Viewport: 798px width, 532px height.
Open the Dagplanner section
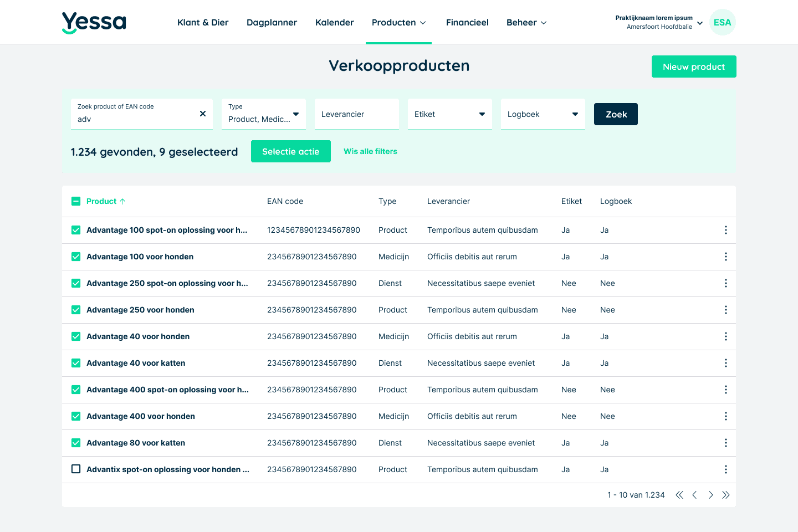272,22
